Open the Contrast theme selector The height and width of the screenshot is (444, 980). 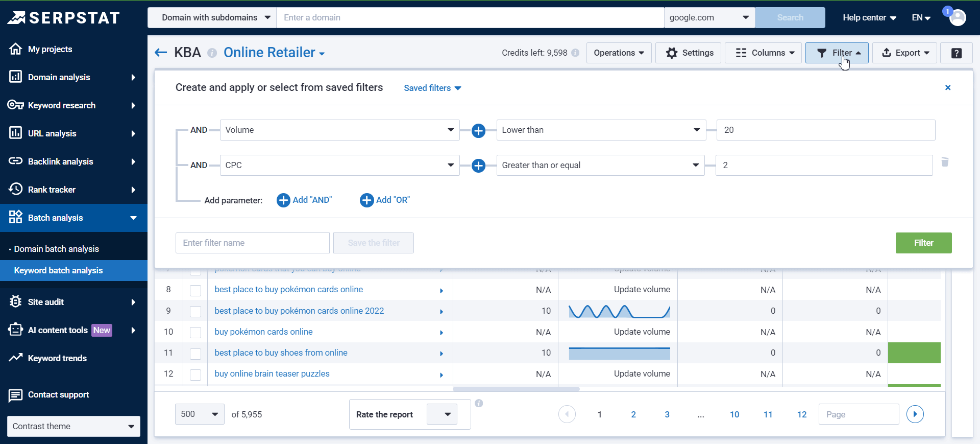pyautogui.click(x=73, y=426)
